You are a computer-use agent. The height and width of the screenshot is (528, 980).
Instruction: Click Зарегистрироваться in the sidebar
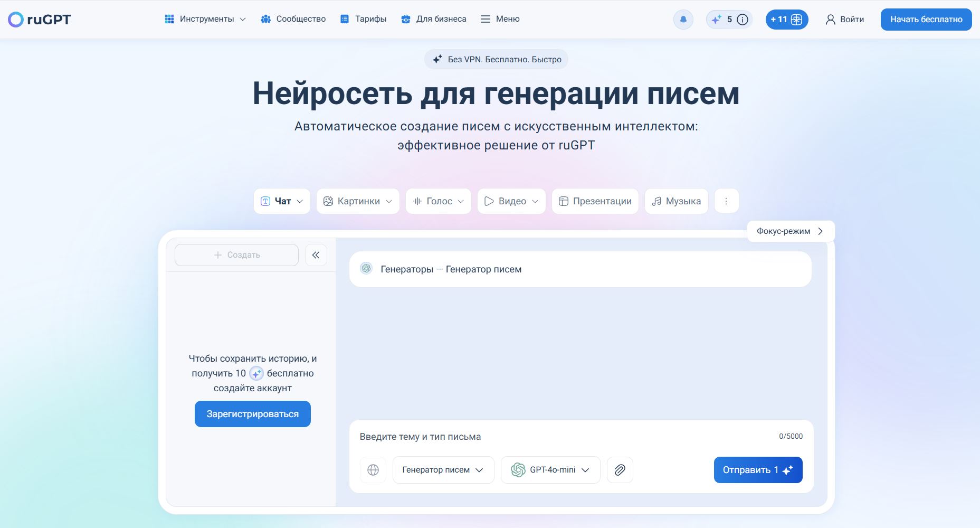[x=252, y=413]
